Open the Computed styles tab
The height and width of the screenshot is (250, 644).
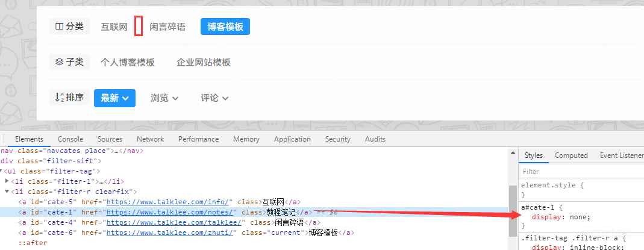(x=571, y=155)
